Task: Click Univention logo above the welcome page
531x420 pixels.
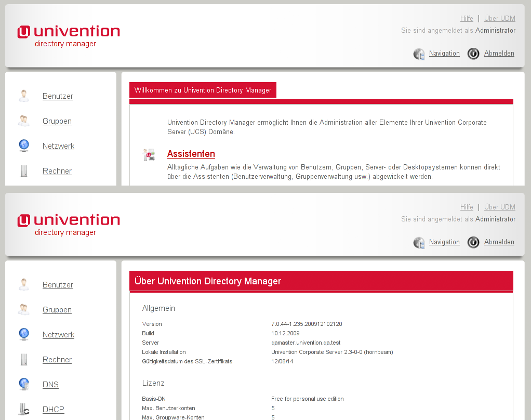Action: (x=69, y=35)
